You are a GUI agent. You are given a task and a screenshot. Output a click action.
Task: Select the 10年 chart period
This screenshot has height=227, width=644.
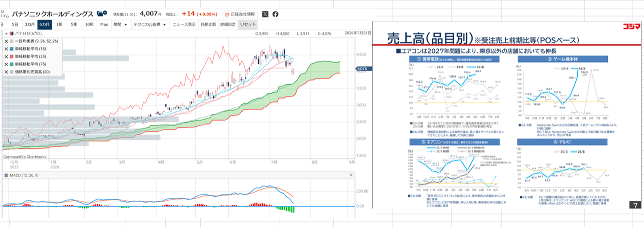click(x=89, y=24)
